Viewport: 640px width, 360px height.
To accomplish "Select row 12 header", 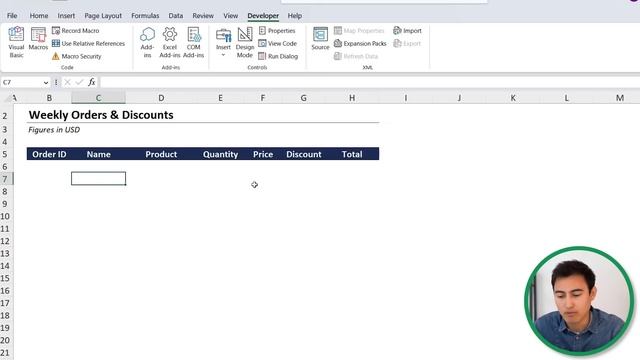I will click(x=6, y=241).
